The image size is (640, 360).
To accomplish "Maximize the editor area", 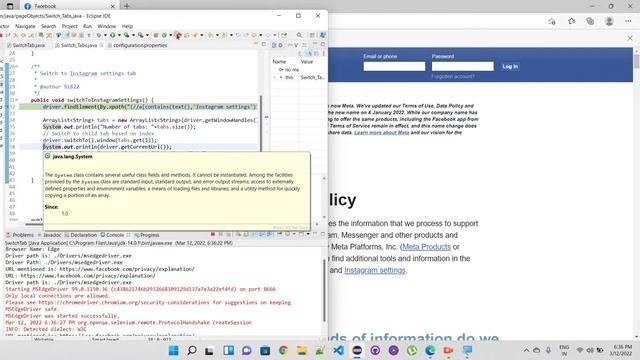I will click(x=264, y=44).
